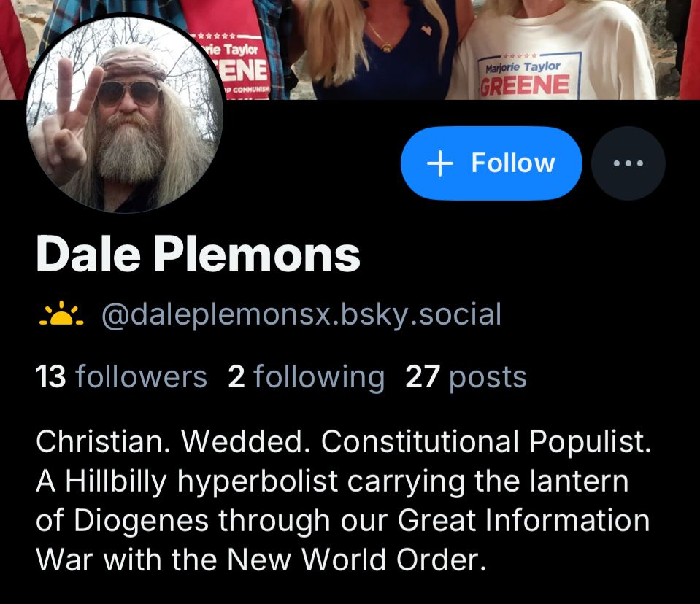Click the 27 posts count

tap(466, 377)
